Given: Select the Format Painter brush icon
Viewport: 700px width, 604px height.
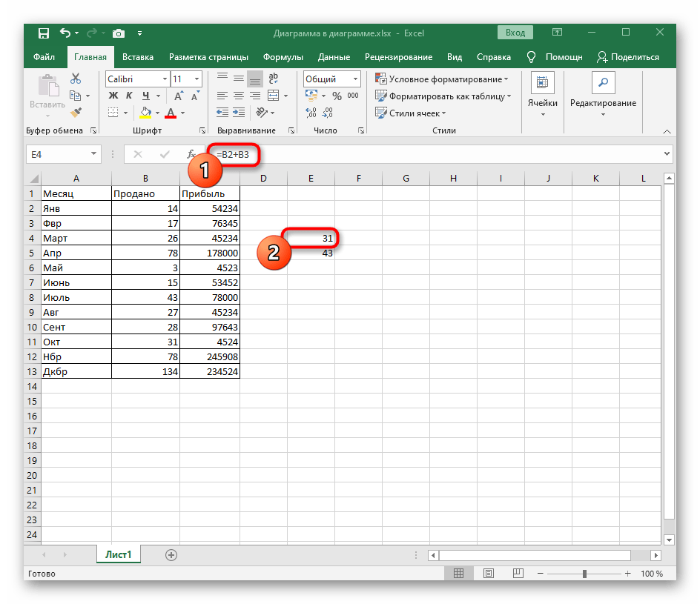Looking at the screenshot, I should pos(76,113).
